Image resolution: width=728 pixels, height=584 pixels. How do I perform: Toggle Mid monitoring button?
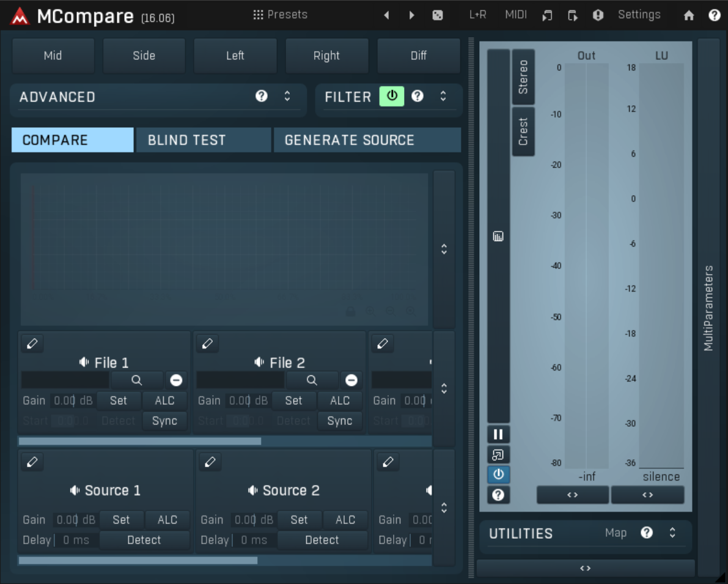click(53, 56)
